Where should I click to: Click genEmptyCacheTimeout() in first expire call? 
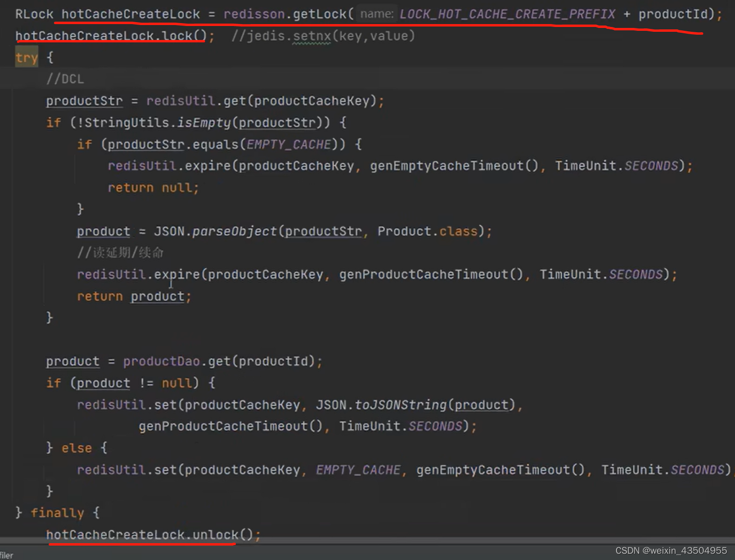coord(454,166)
